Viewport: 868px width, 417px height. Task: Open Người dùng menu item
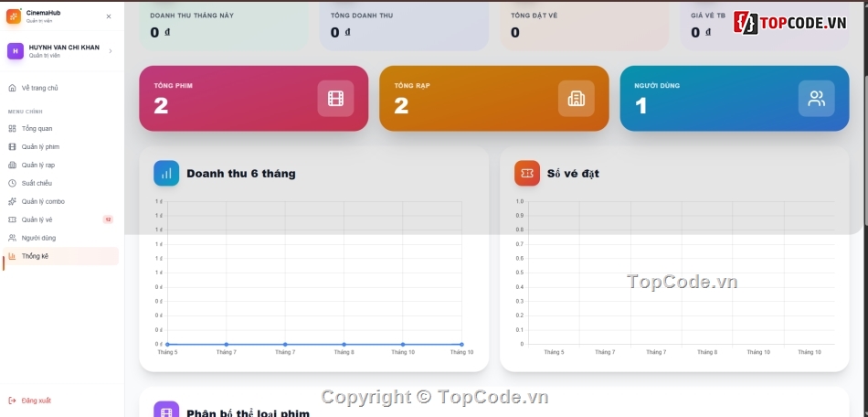(60, 238)
